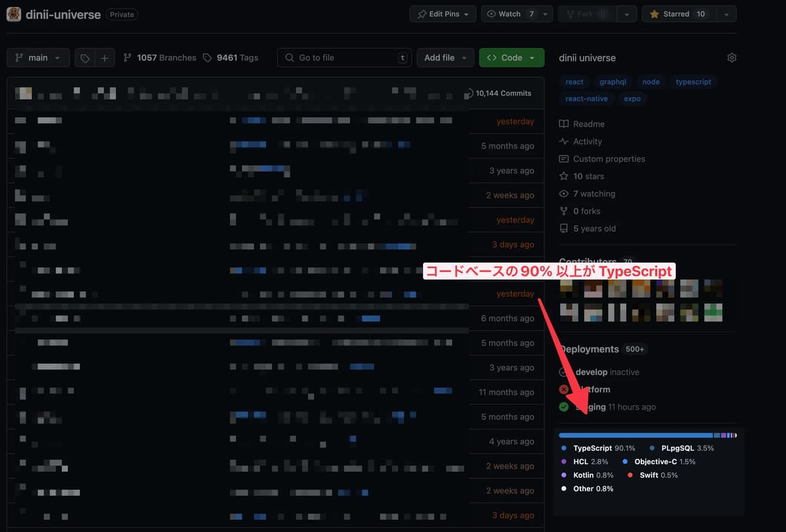Click the Objective-C 1.5% language entry
Image resolution: width=786 pixels, height=532 pixels.
point(659,462)
